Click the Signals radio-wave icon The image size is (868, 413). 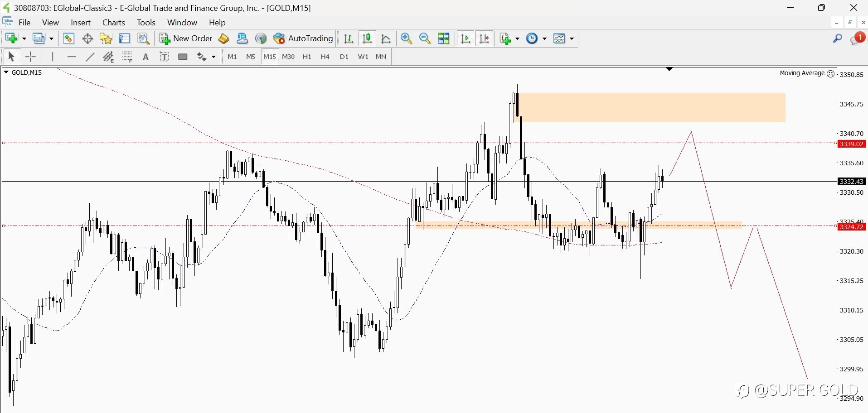coord(261,38)
